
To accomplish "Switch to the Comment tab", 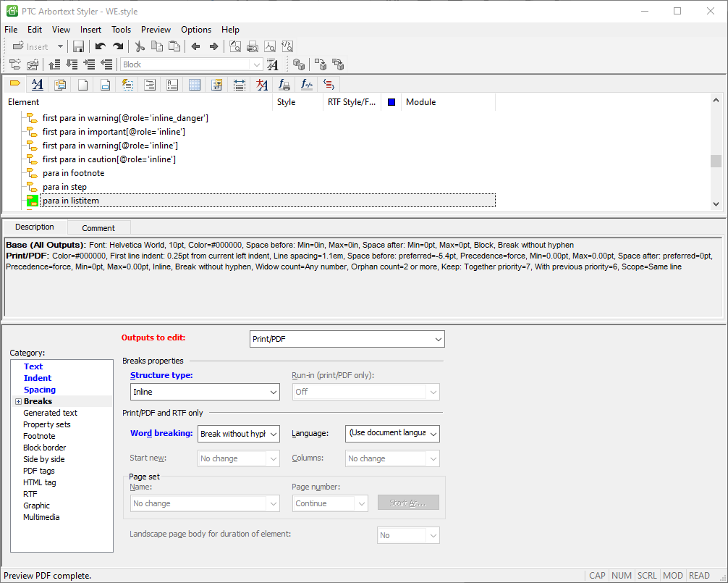I will click(x=98, y=228).
